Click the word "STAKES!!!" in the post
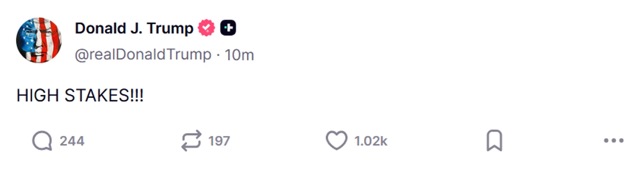The width and height of the screenshot is (644, 172). click(104, 96)
